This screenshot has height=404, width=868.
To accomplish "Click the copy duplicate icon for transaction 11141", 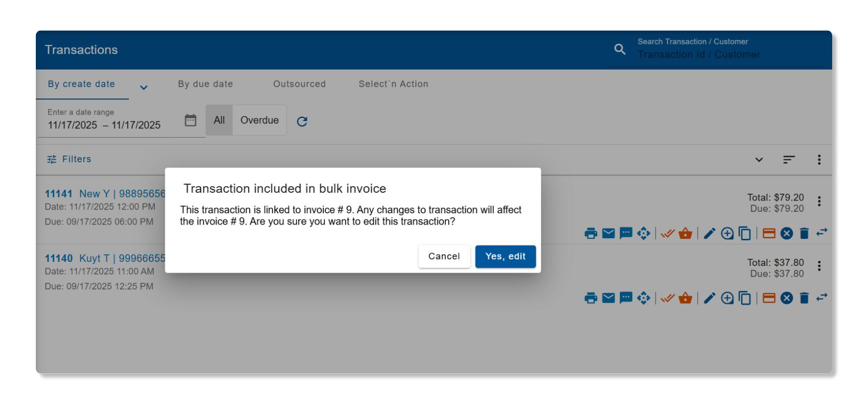I will 745,234.
